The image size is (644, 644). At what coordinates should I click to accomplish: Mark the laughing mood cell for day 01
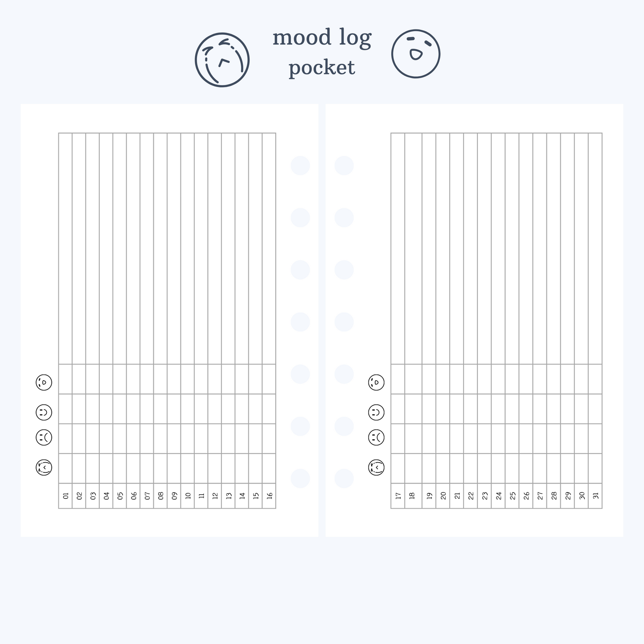click(x=66, y=379)
